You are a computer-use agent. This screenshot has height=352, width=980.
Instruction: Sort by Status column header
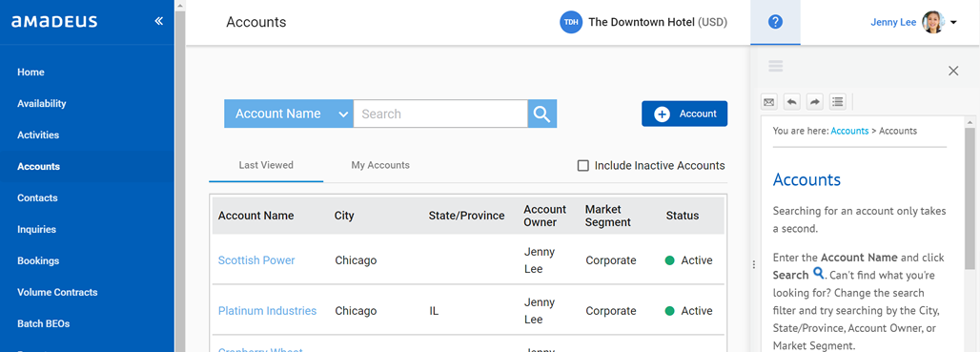(x=683, y=216)
